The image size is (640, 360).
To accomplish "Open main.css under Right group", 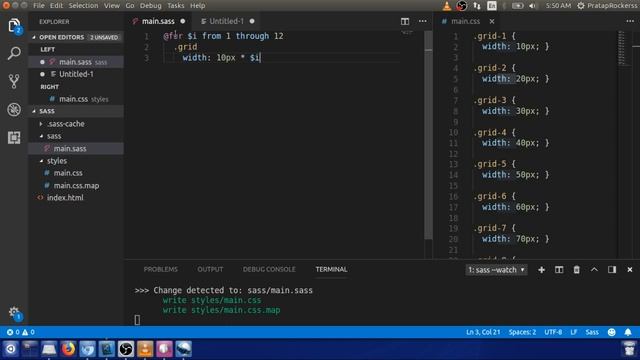I will coord(76,99).
